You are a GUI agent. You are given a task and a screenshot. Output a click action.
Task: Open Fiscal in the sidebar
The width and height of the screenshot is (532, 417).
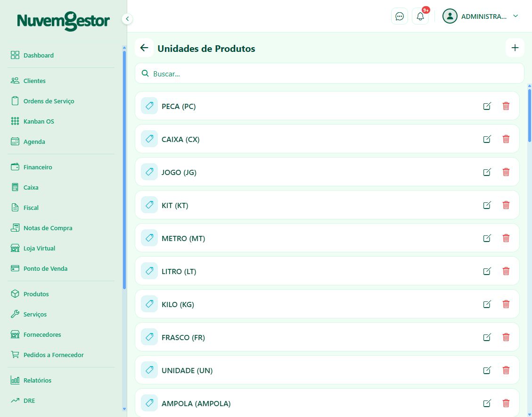pos(61,208)
